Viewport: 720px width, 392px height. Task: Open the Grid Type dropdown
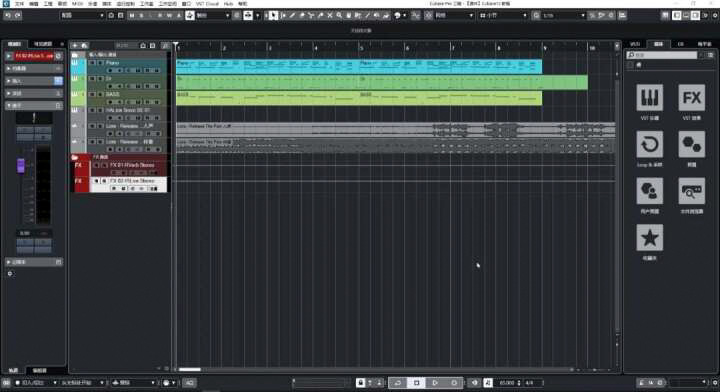click(x=503, y=15)
